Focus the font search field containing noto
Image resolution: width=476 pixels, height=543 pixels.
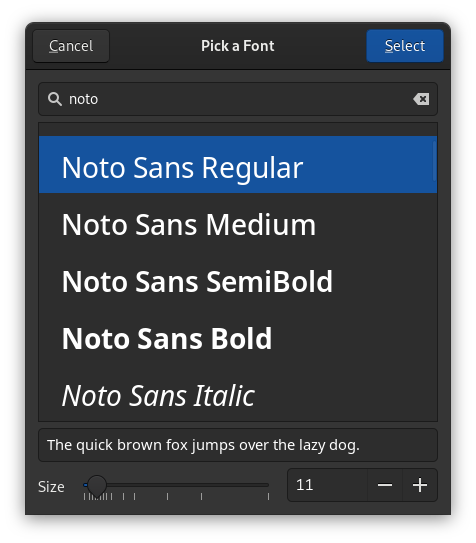238,99
